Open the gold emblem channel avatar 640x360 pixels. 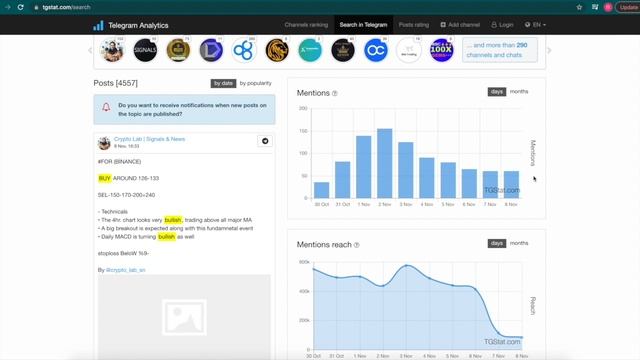[x=178, y=50]
